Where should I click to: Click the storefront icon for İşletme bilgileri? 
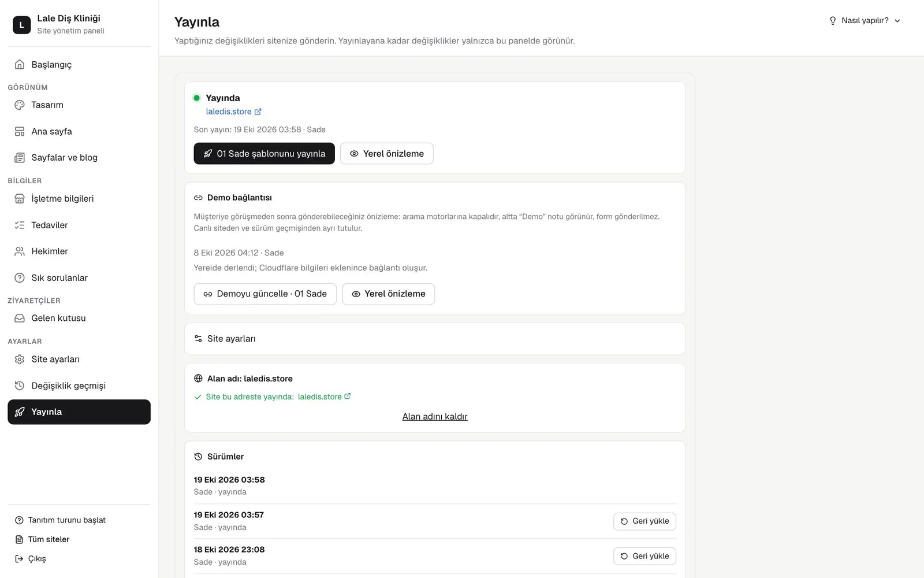point(20,198)
